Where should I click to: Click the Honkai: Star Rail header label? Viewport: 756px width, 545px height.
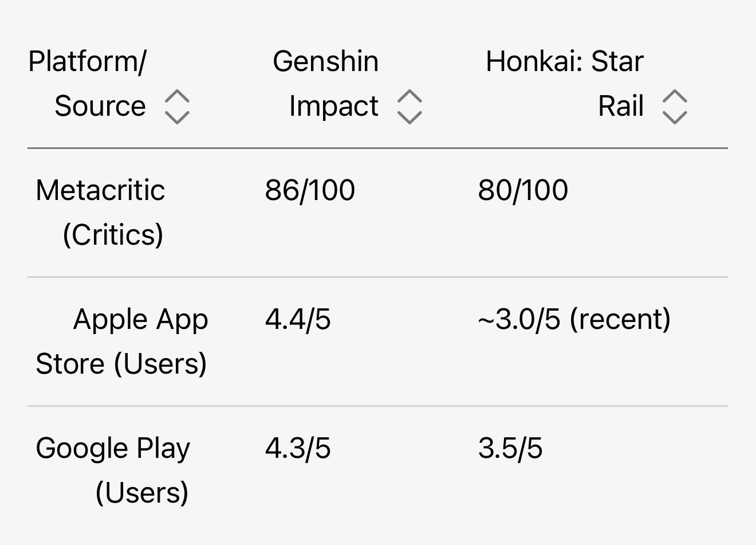pyautogui.click(x=565, y=84)
